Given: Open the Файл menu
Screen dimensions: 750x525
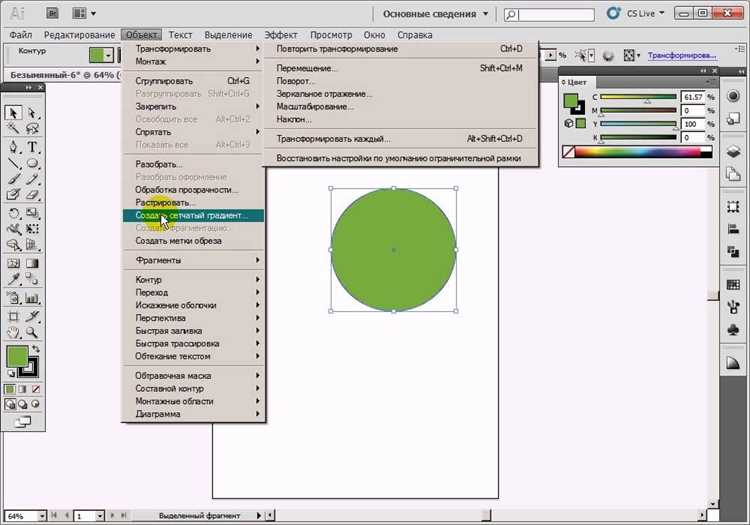Looking at the screenshot, I should [x=21, y=35].
